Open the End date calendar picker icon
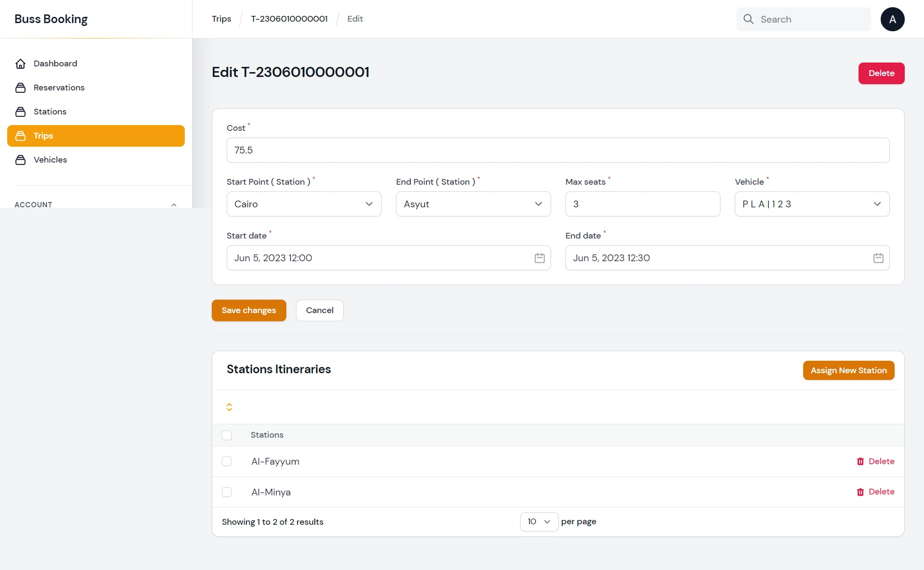 pos(878,258)
